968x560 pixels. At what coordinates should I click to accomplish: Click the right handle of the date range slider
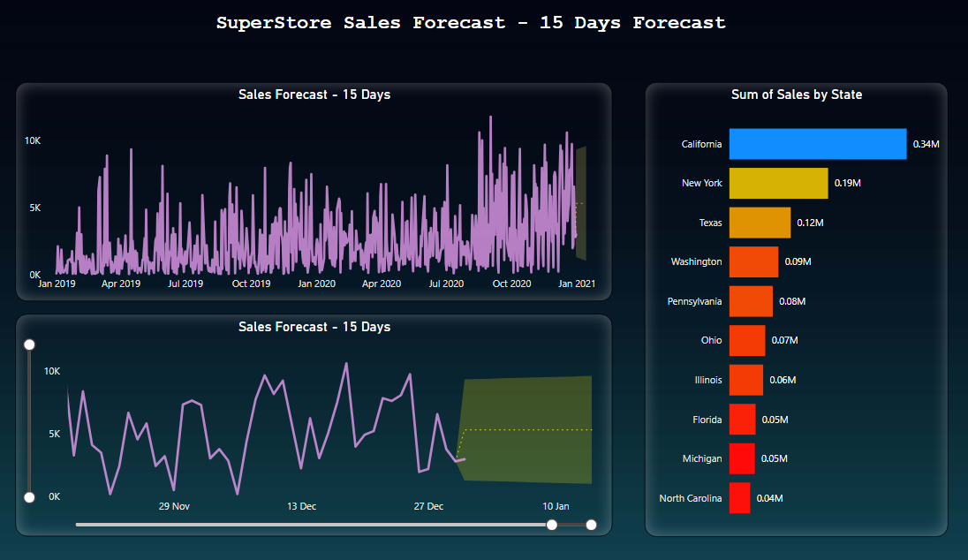point(590,525)
